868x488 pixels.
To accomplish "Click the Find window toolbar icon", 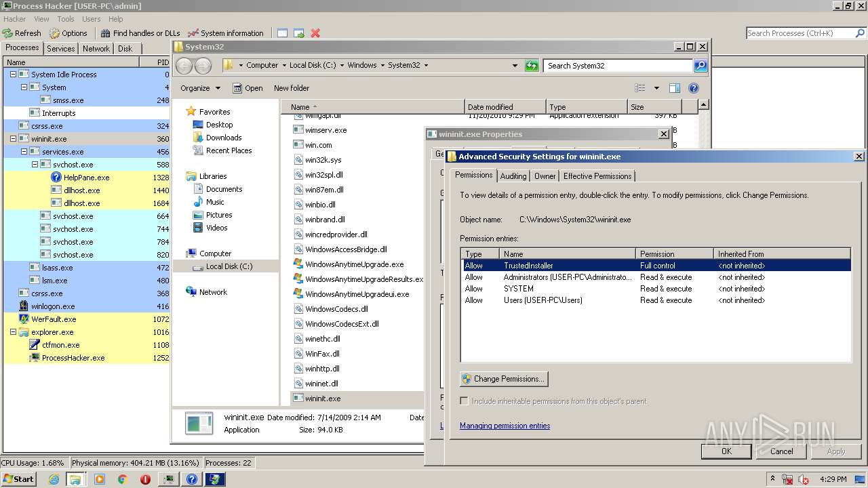I will [x=282, y=33].
